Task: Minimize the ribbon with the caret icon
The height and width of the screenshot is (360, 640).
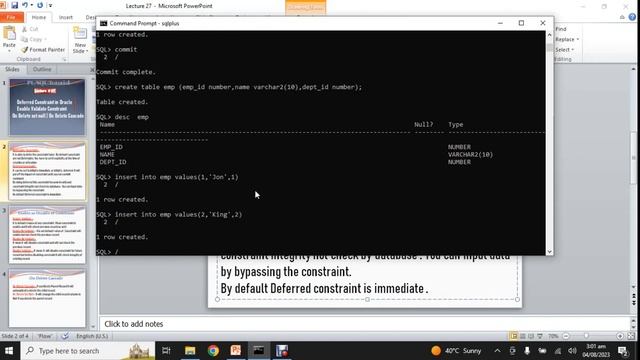Action: (x=622, y=17)
